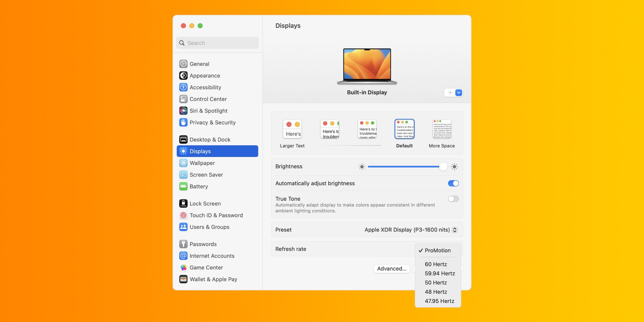Enable True Tone display
Image resolution: width=644 pixels, height=322 pixels.
pyautogui.click(x=453, y=199)
